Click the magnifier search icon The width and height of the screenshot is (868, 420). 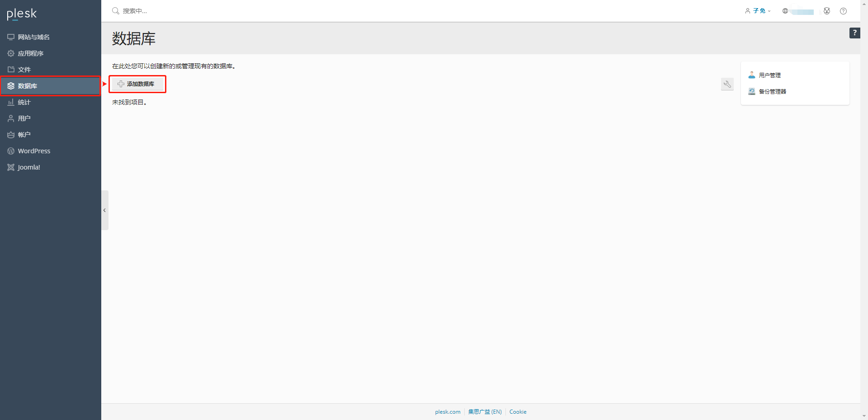(x=116, y=11)
